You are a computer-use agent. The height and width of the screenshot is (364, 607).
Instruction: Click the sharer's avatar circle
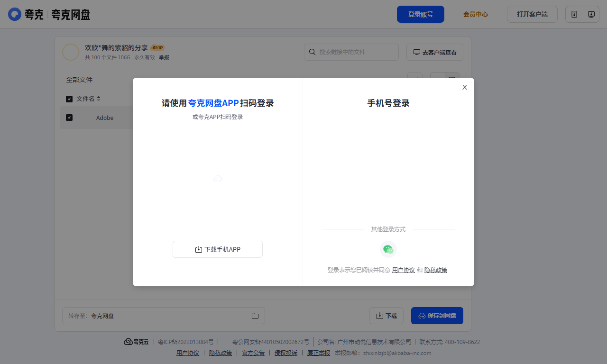(x=71, y=52)
